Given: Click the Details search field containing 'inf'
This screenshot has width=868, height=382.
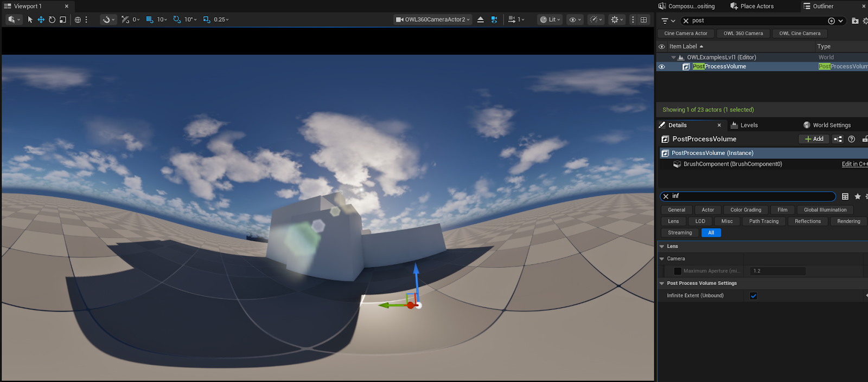Looking at the screenshot, I should pyautogui.click(x=751, y=196).
